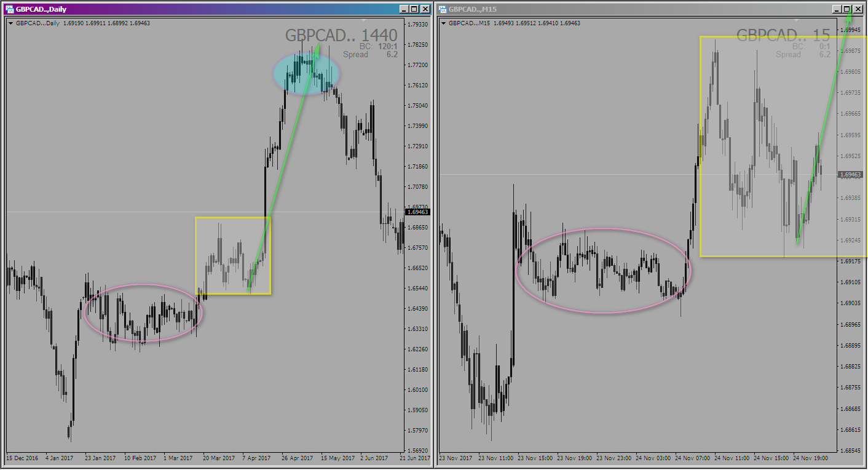Click the 1.56920 price level on the Daily axis
The height and width of the screenshot is (470, 868).
[418, 451]
